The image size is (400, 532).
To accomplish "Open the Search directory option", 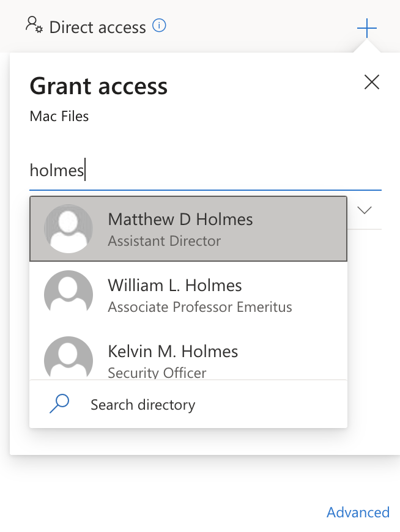I will (188, 404).
